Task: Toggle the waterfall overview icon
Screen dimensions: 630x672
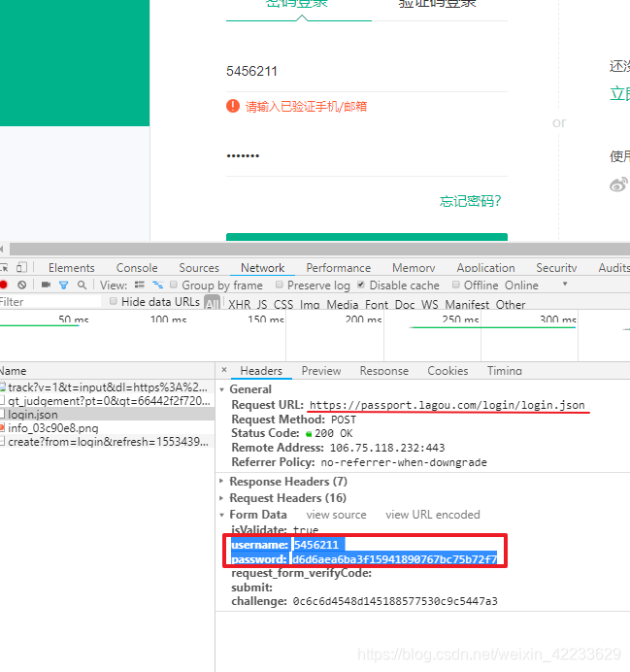Action: [x=158, y=285]
